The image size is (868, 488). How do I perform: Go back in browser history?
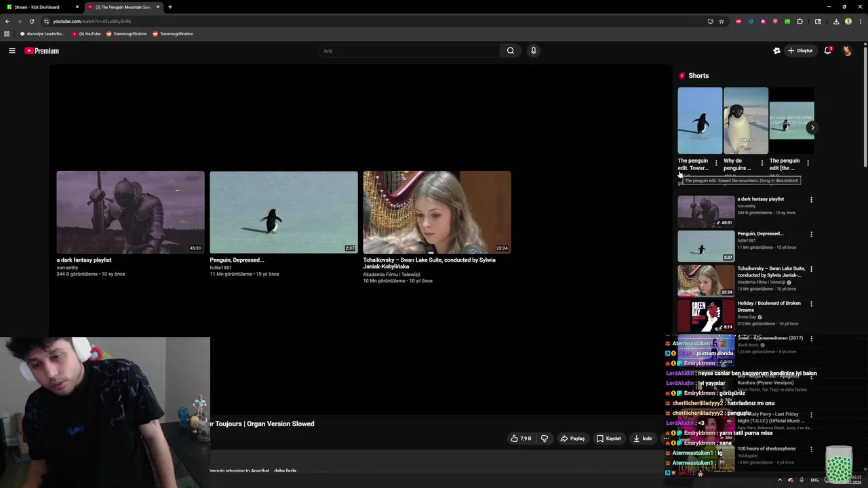tap(7, 21)
